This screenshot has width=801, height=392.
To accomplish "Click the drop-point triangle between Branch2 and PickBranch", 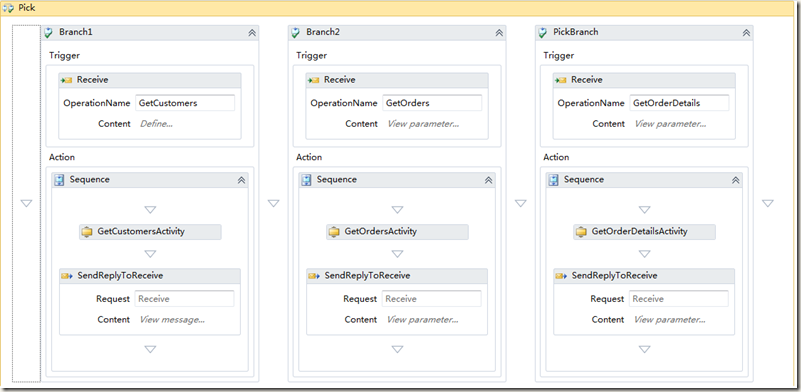I will coord(521,203).
